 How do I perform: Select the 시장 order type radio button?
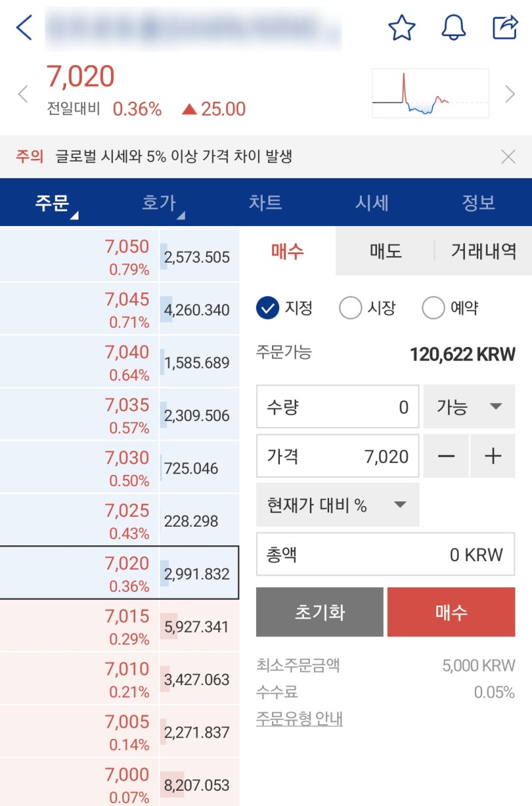(350, 307)
